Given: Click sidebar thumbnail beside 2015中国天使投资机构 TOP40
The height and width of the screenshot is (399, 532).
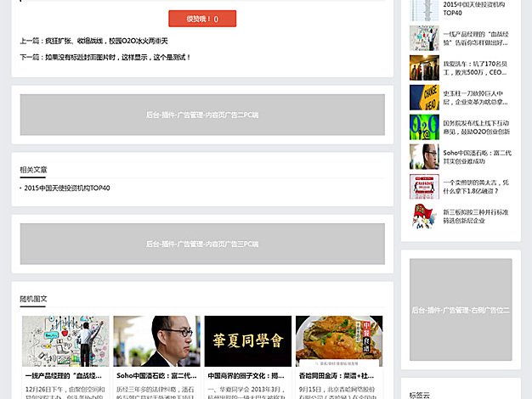Looking at the screenshot, I should click(424, 10).
